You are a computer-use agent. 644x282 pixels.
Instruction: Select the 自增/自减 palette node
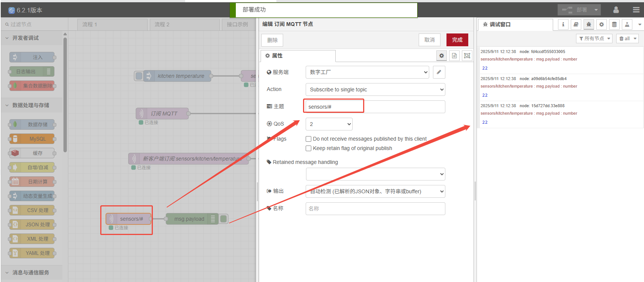tap(32, 167)
